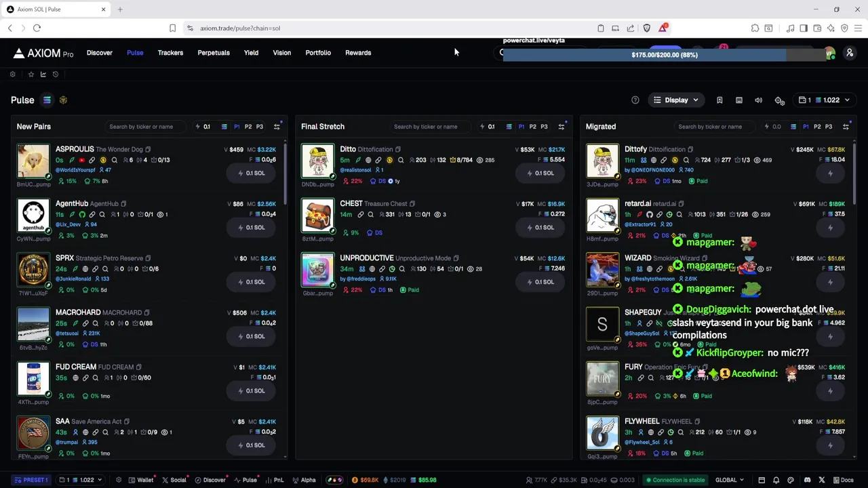Select P2 preset in New Pairs column
Screen dimensions: 868x488
pos(248,127)
